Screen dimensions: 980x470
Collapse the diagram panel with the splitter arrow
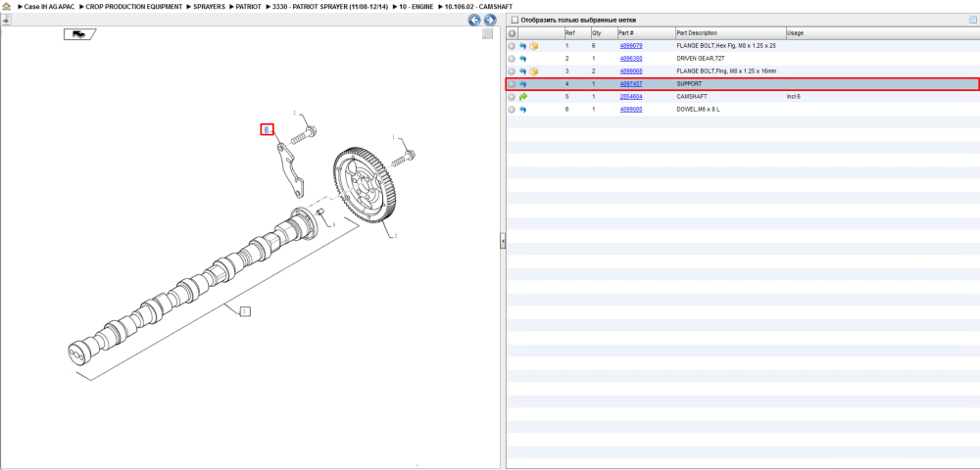503,241
